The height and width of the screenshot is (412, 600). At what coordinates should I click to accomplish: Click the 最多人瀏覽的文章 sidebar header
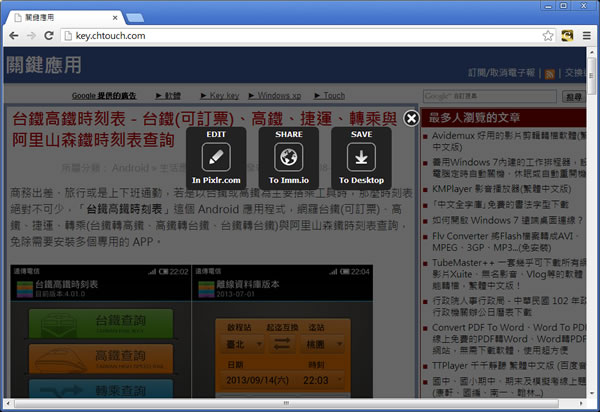(504, 117)
